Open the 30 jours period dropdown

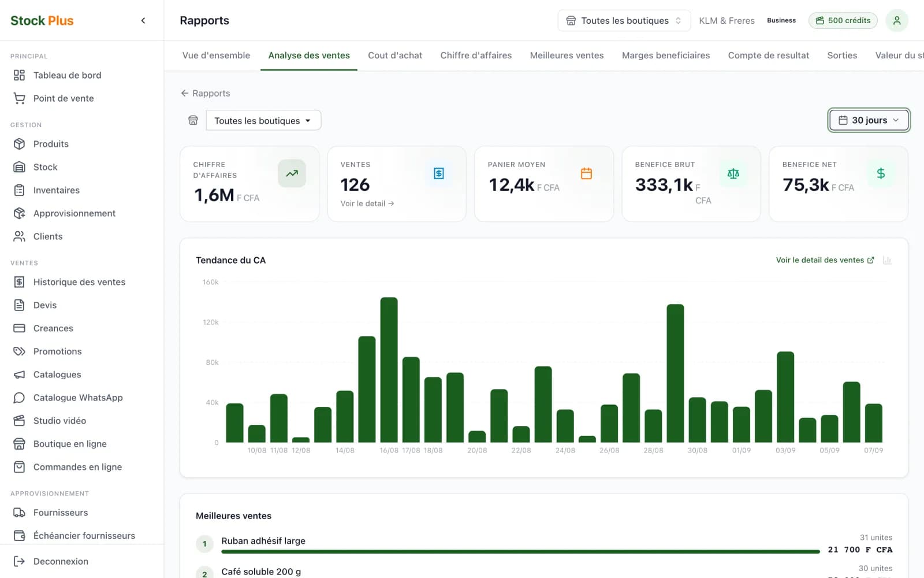point(869,120)
